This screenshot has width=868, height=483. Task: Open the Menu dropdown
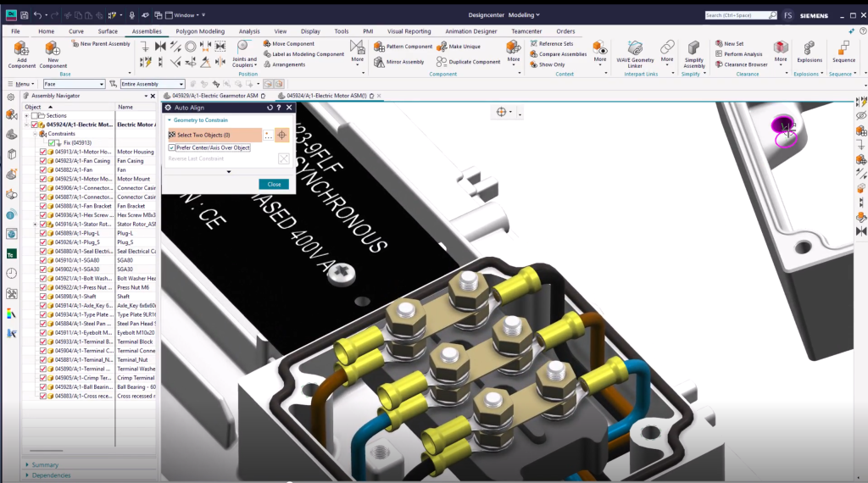(21, 84)
